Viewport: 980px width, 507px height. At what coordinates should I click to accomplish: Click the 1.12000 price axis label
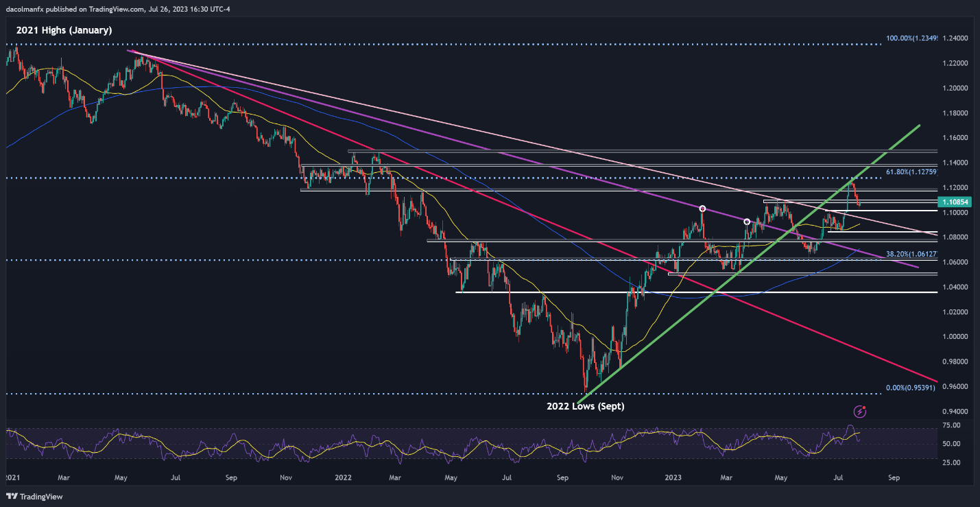pyautogui.click(x=957, y=187)
